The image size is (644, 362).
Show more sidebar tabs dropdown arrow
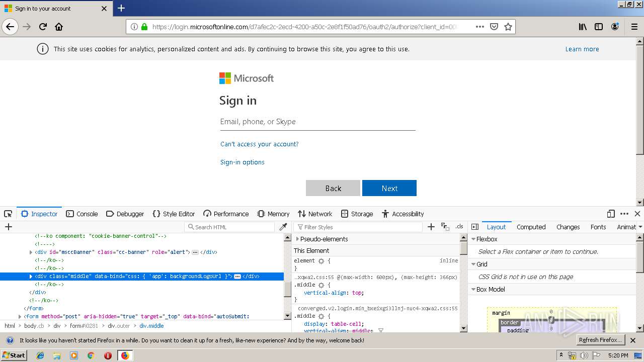click(x=640, y=227)
